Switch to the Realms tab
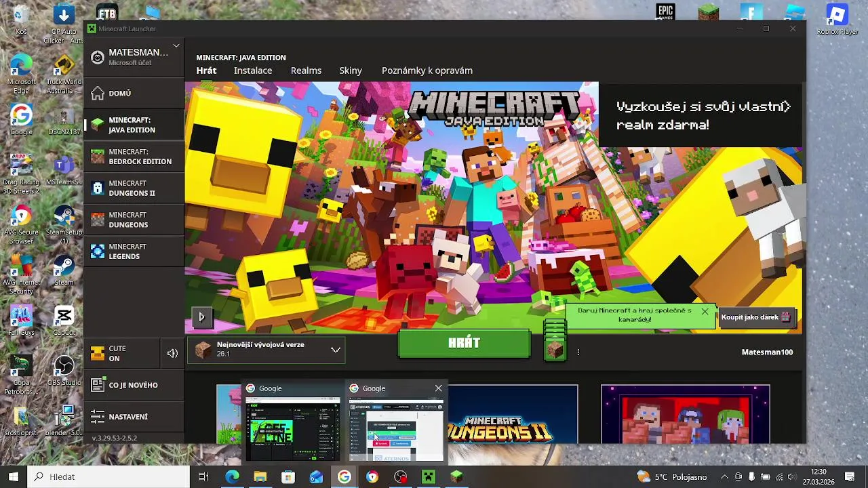This screenshot has width=868, height=488. point(306,70)
